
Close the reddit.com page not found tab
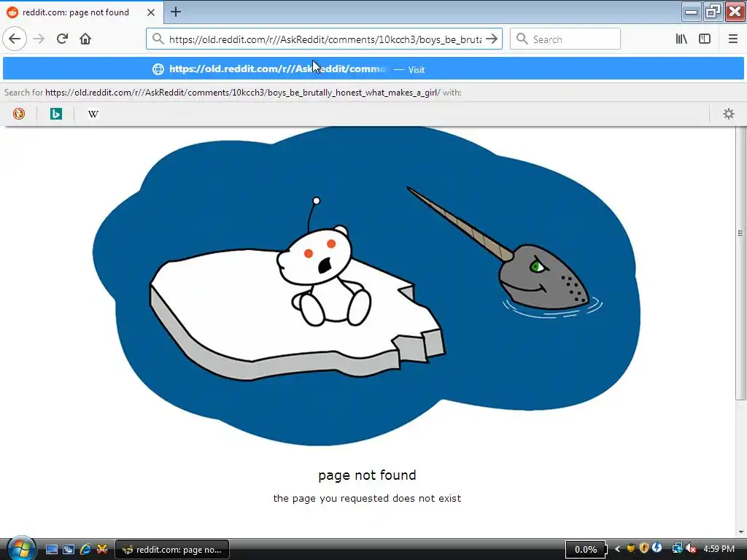click(151, 12)
